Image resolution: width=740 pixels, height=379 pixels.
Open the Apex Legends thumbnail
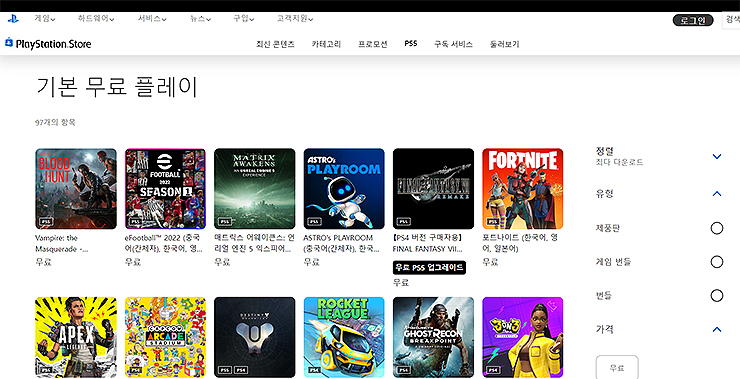click(x=76, y=337)
